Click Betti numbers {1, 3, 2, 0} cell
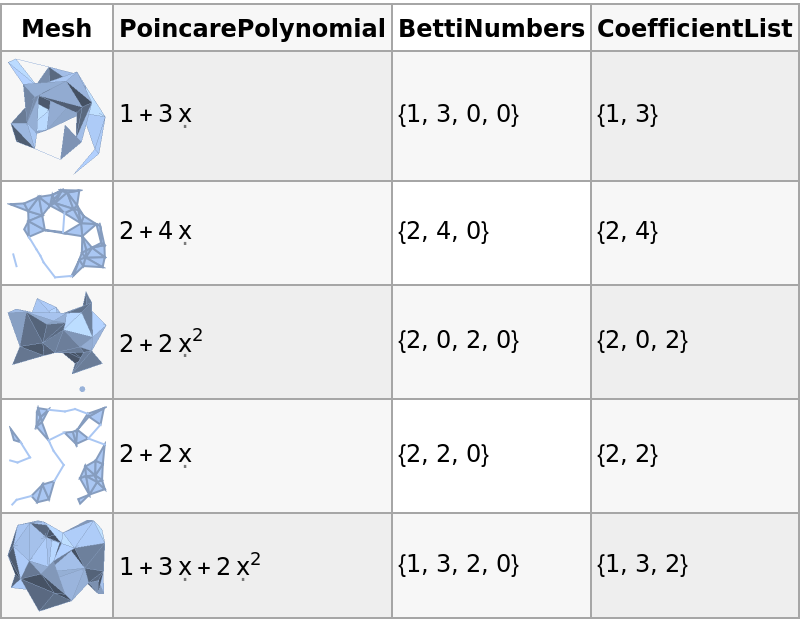 458,565
